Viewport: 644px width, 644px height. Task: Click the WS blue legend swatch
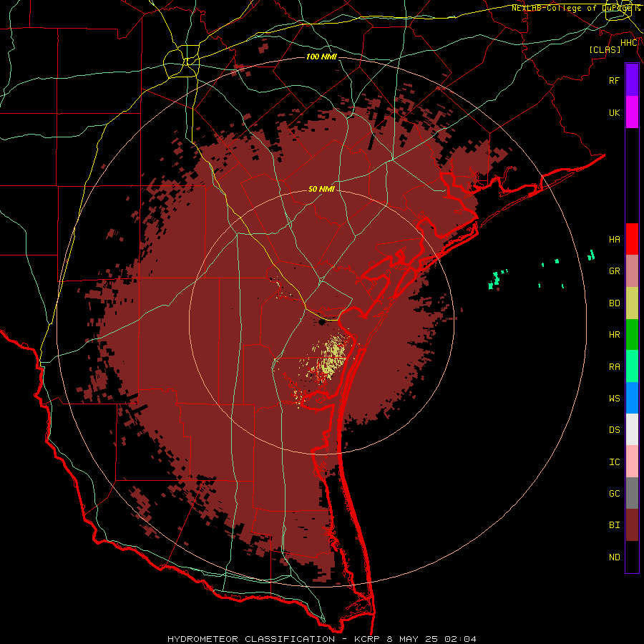click(632, 398)
